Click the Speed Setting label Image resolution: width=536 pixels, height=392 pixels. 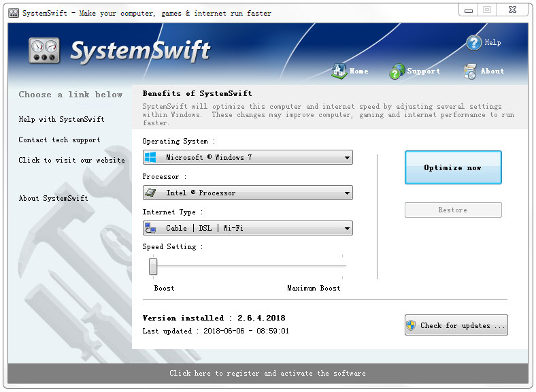pos(173,246)
